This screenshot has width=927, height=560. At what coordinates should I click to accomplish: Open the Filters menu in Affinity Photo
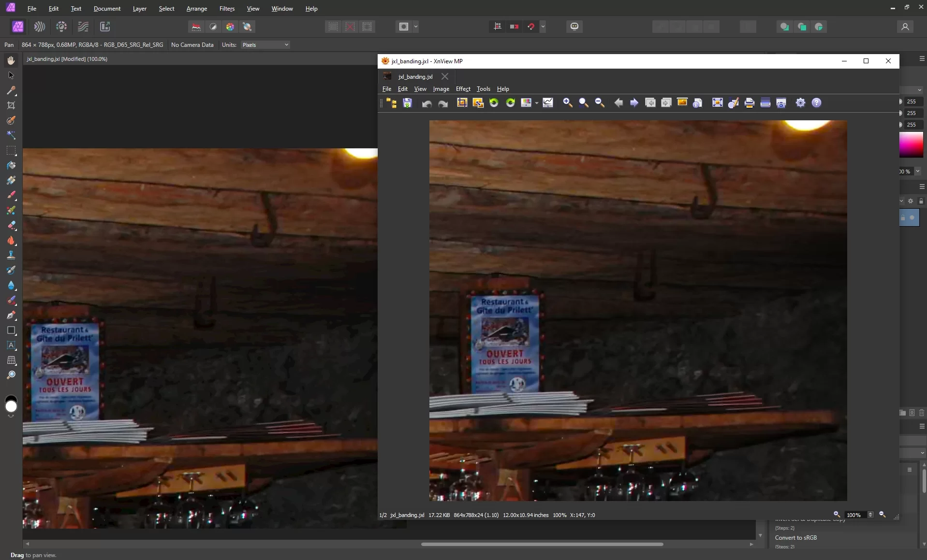pyautogui.click(x=227, y=9)
